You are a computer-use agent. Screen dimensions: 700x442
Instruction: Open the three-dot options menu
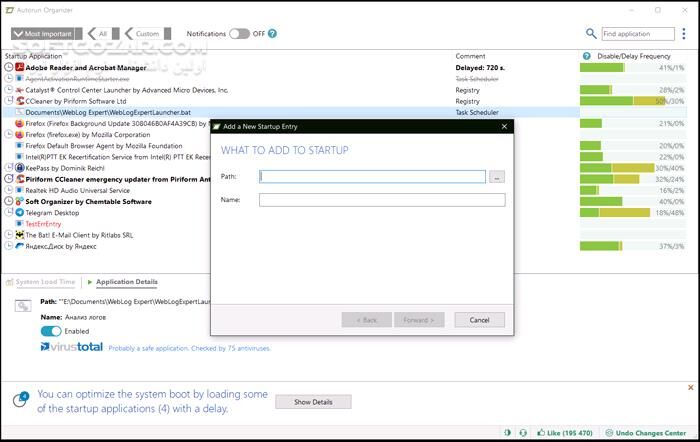pyautogui.click(x=683, y=34)
